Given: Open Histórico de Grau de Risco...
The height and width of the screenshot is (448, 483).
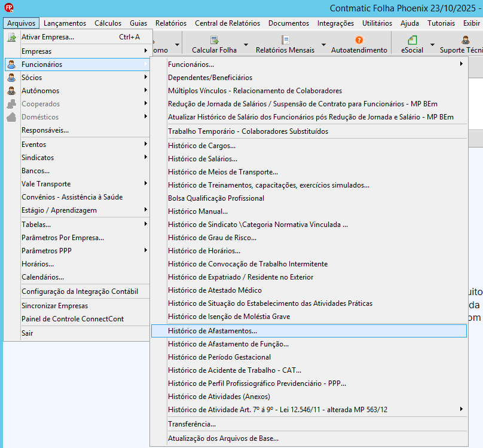Looking at the screenshot, I should [309, 238].
